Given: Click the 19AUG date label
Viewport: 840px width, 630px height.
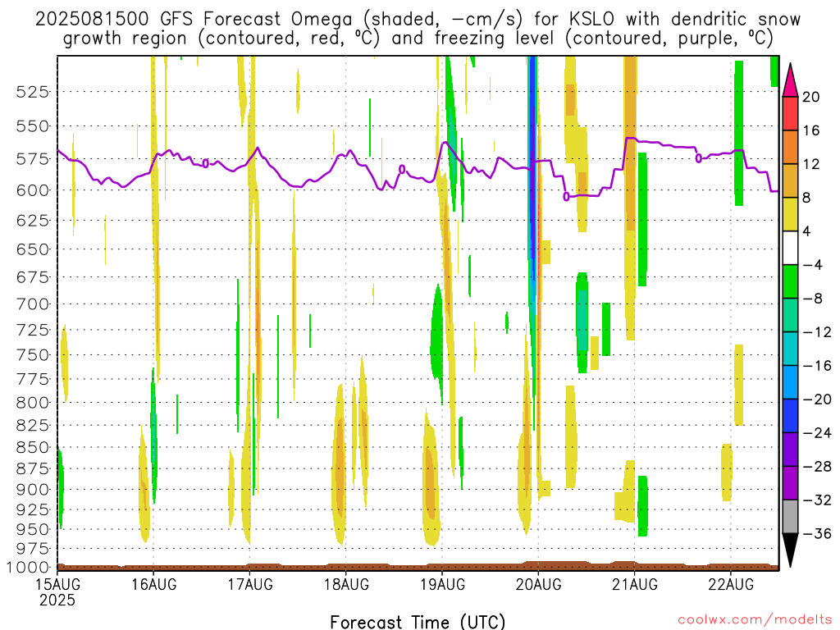Looking at the screenshot, I should 442,584.
